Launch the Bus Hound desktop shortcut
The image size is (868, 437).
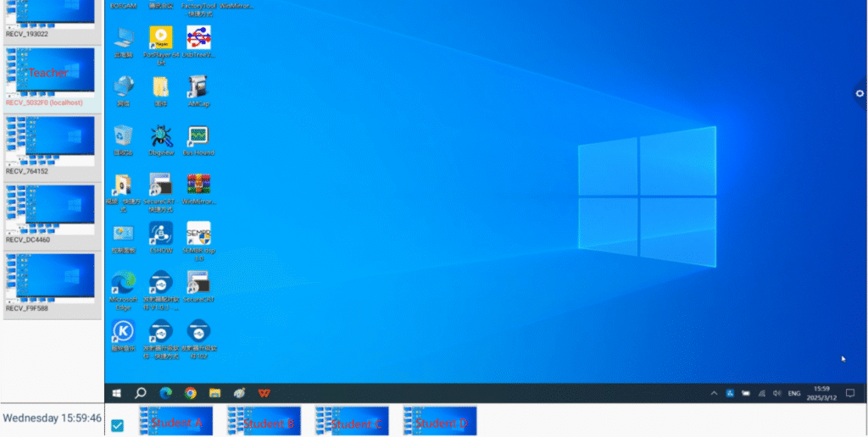[x=198, y=136]
